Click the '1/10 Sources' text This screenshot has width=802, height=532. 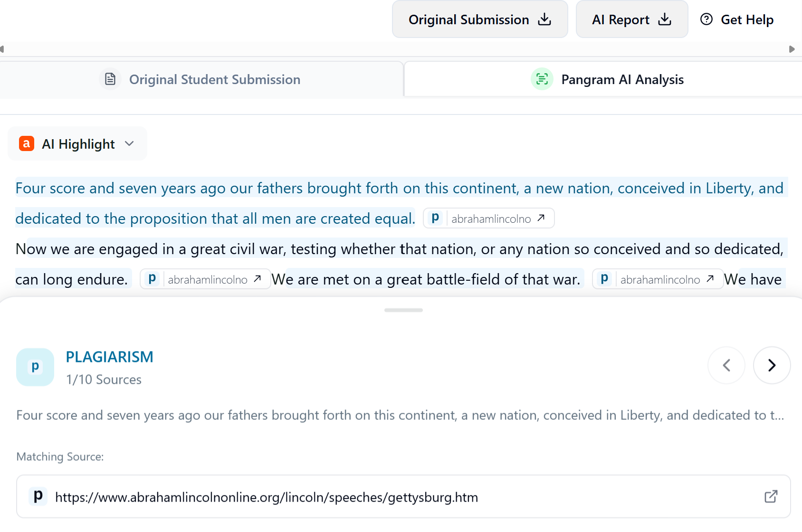[x=104, y=380]
